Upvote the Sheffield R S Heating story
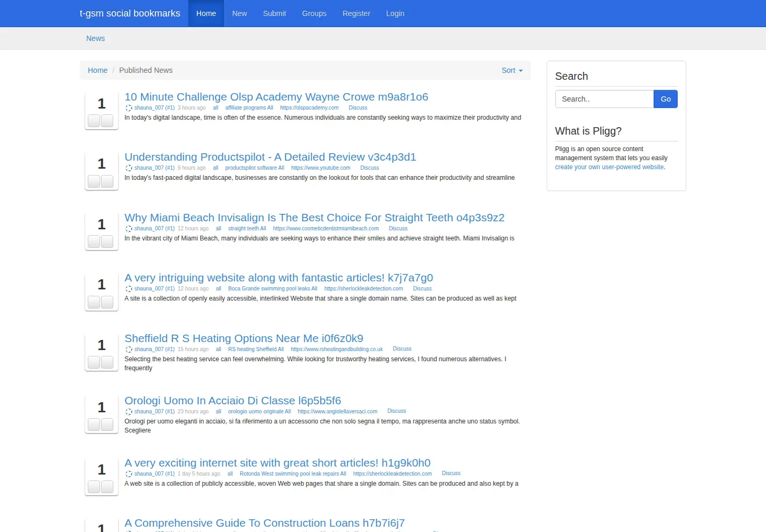This screenshot has height=532, width=766. pos(94,362)
